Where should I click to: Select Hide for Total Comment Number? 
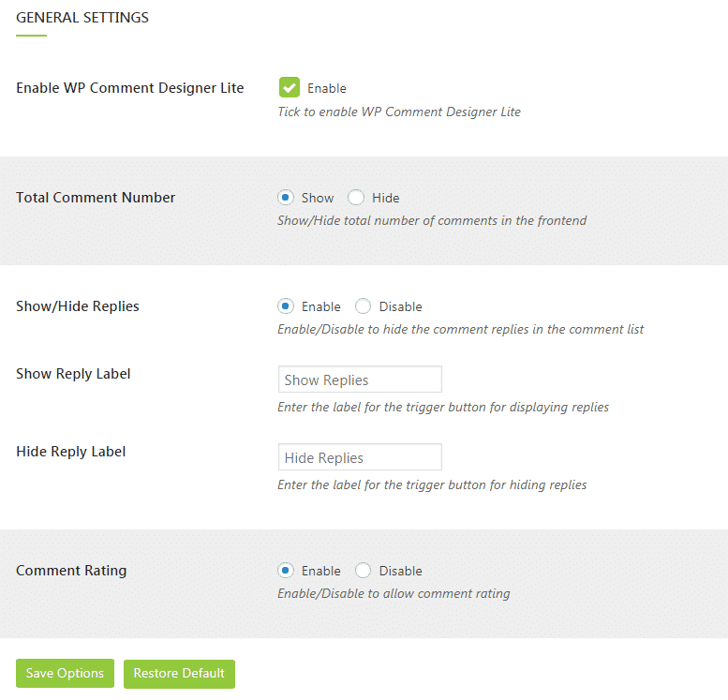point(356,198)
